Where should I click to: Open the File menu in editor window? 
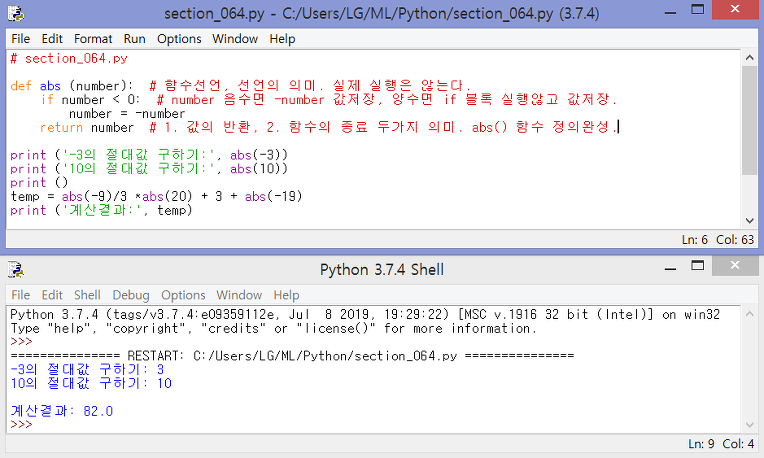(x=20, y=39)
